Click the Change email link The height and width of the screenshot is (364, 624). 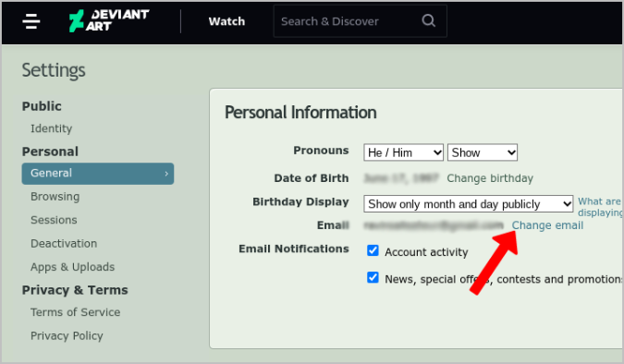[547, 225]
